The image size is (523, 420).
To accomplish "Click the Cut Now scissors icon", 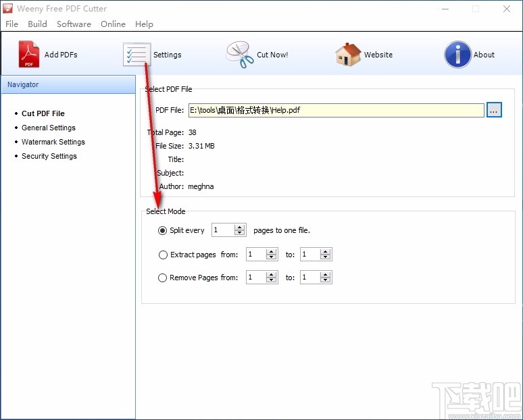I will point(240,55).
